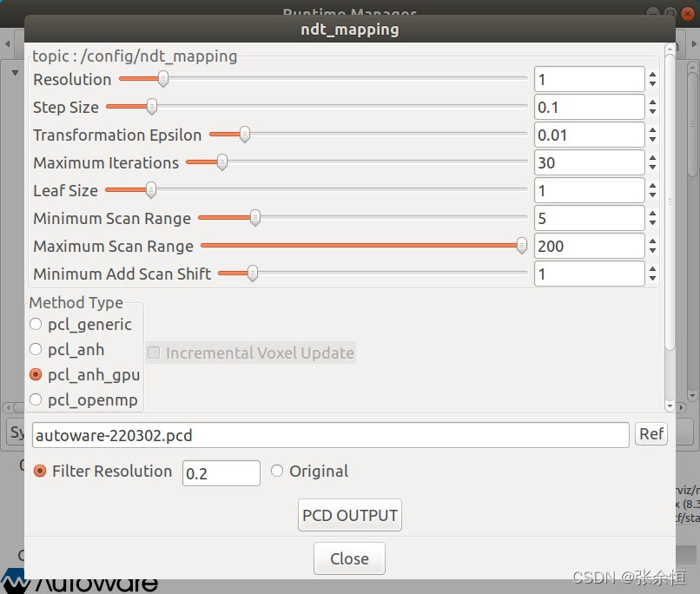This screenshot has height=594, width=700.
Task: Click Runtime Manager tab scroll right arrow
Action: pyautogui.click(x=694, y=43)
